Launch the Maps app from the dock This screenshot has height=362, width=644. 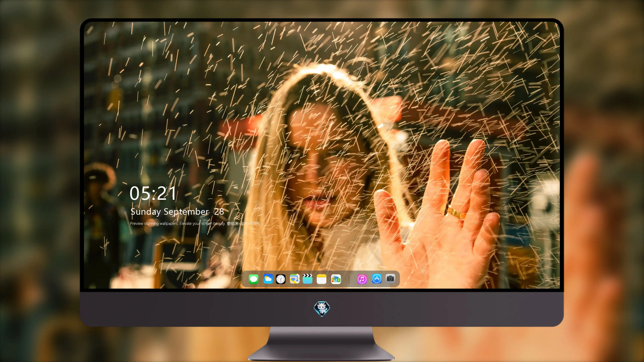(294, 279)
